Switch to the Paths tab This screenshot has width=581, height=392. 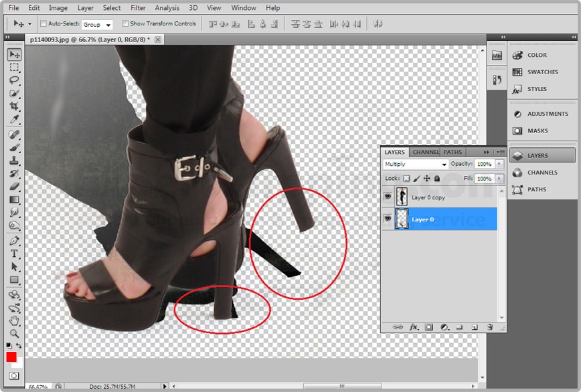(453, 153)
